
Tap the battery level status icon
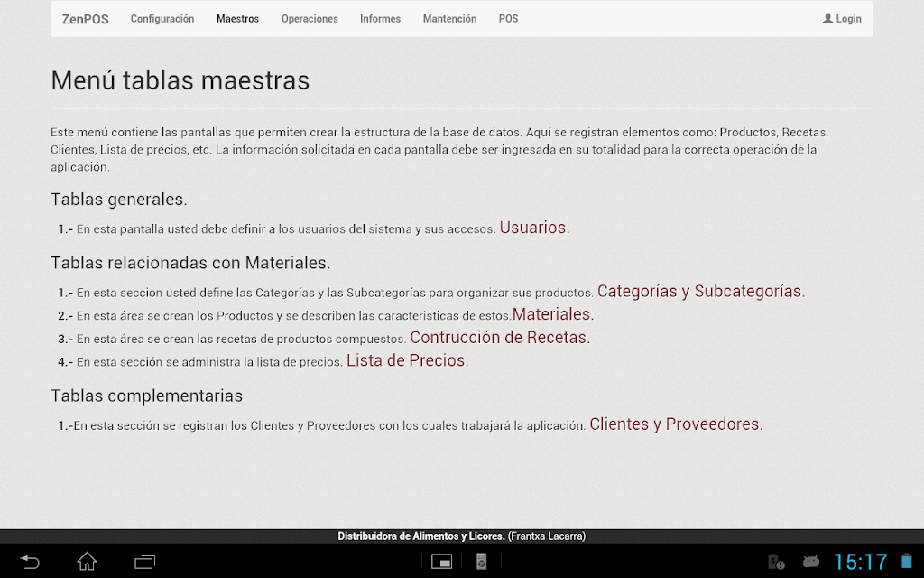906,562
